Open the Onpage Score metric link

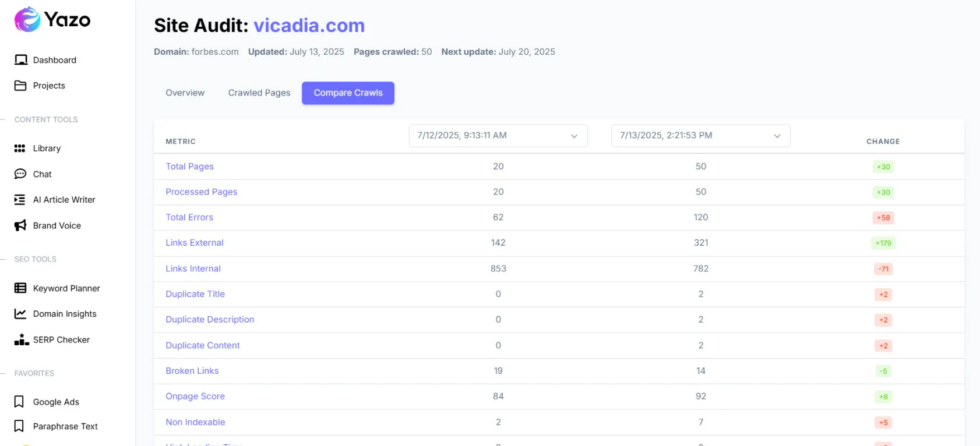[195, 397]
